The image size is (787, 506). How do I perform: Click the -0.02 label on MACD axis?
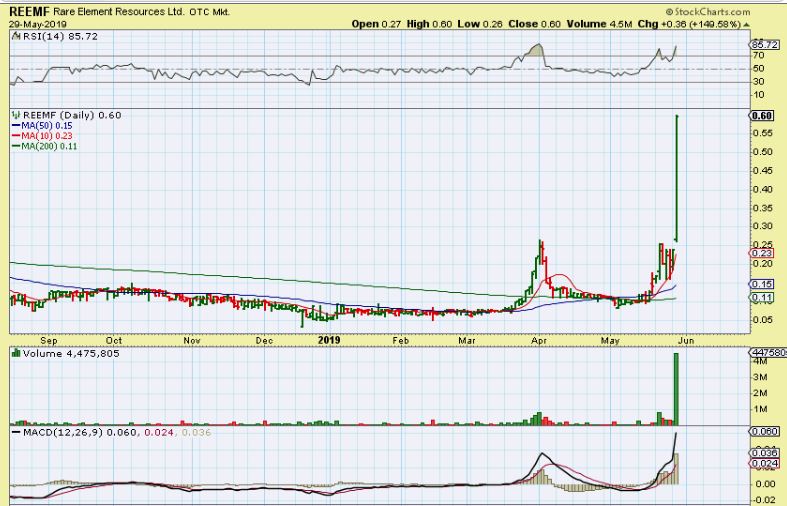764,499
